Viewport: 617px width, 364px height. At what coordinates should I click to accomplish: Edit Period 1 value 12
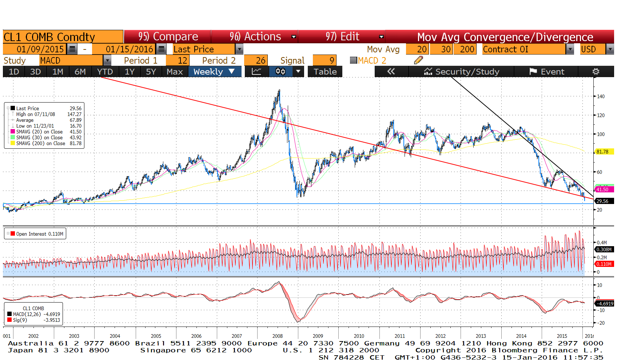(177, 60)
